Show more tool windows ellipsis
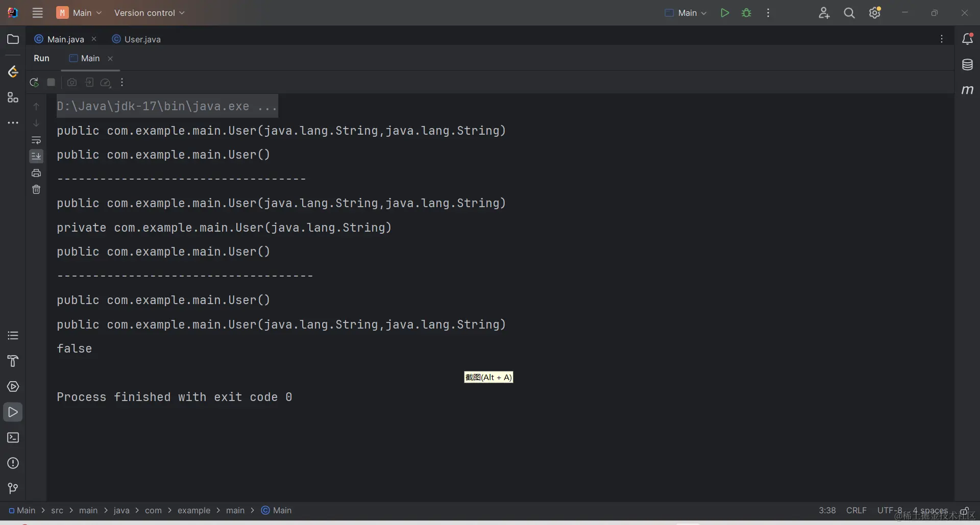Image resolution: width=980 pixels, height=525 pixels. tap(13, 123)
